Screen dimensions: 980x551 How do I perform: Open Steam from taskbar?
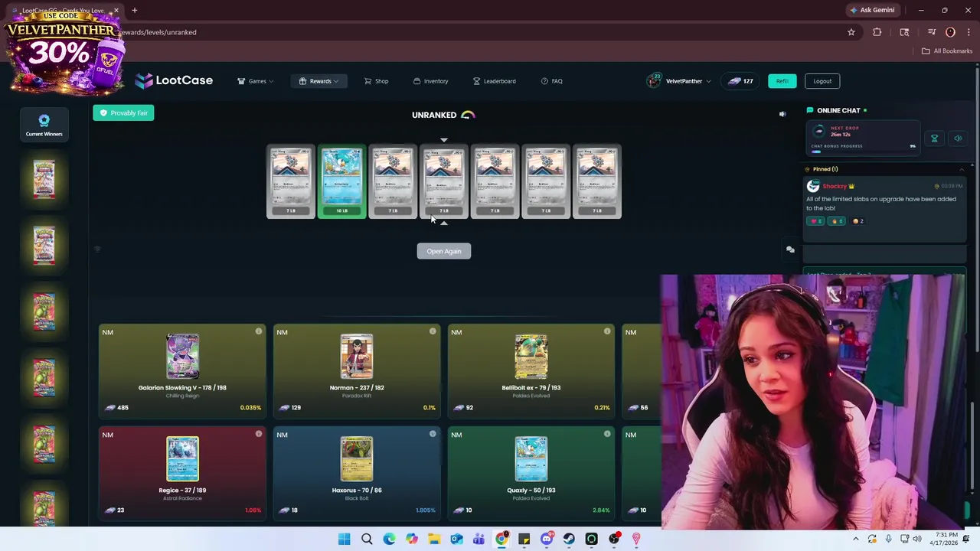[x=569, y=540]
